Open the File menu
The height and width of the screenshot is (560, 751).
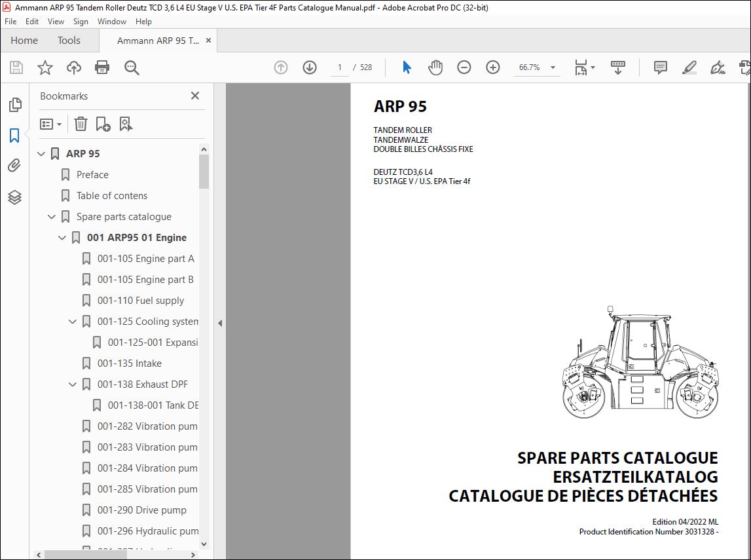click(10, 22)
